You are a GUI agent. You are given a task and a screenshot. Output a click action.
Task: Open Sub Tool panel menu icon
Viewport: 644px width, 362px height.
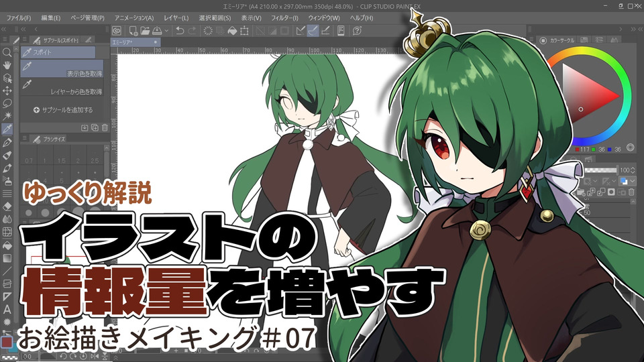25,40
